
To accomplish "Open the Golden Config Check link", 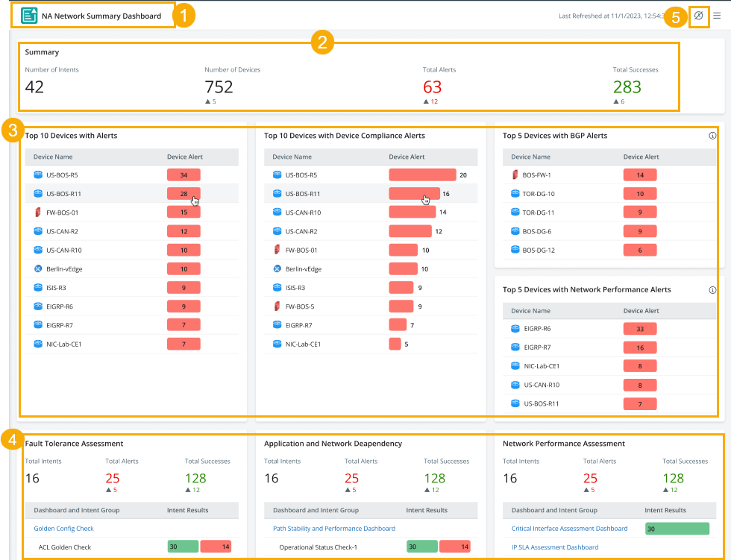I will point(63,529).
